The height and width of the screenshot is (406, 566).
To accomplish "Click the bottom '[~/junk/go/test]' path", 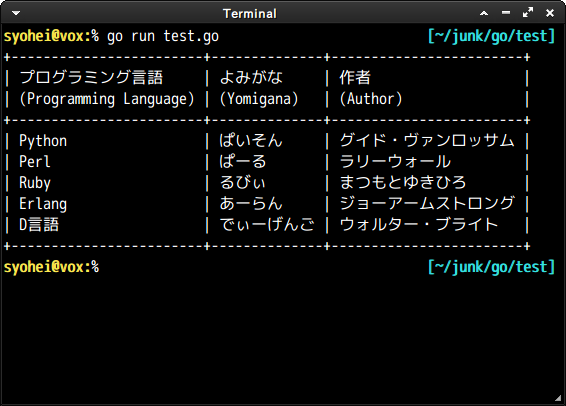I will (x=491, y=267).
